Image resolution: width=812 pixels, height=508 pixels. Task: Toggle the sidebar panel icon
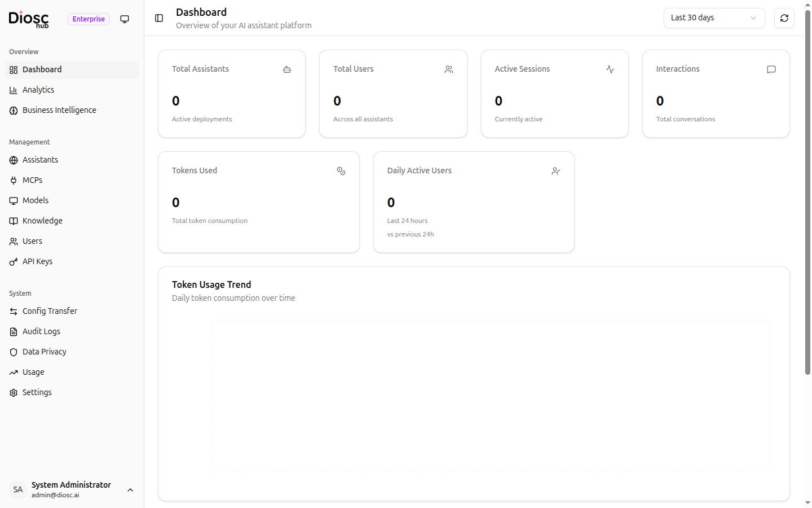pyautogui.click(x=159, y=18)
